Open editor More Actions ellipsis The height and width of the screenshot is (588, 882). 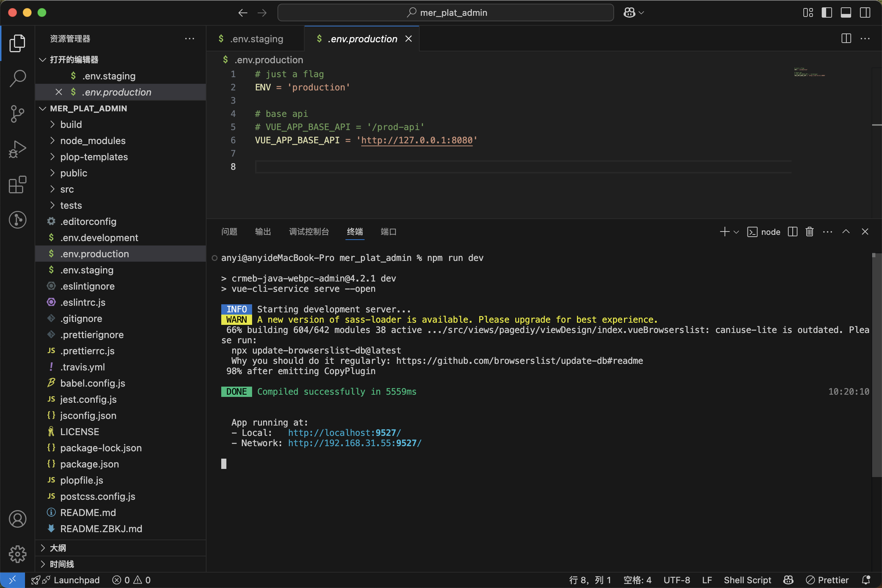coord(865,38)
